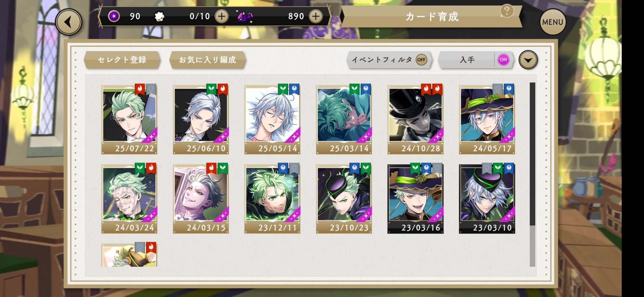Open the お気に入り編成 tab
This screenshot has width=644, height=297.
207,60
